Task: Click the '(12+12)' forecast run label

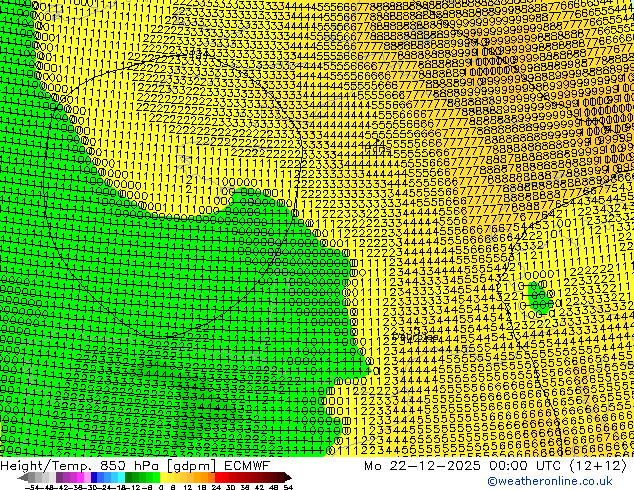Action: pyautogui.click(x=597, y=466)
